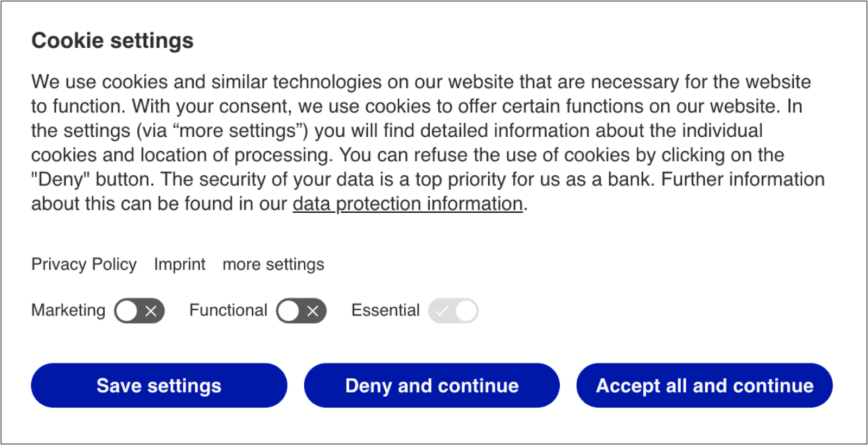The height and width of the screenshot is (445, 868).
Task: Click the Cookie settings heading
Action: (112, 40)
